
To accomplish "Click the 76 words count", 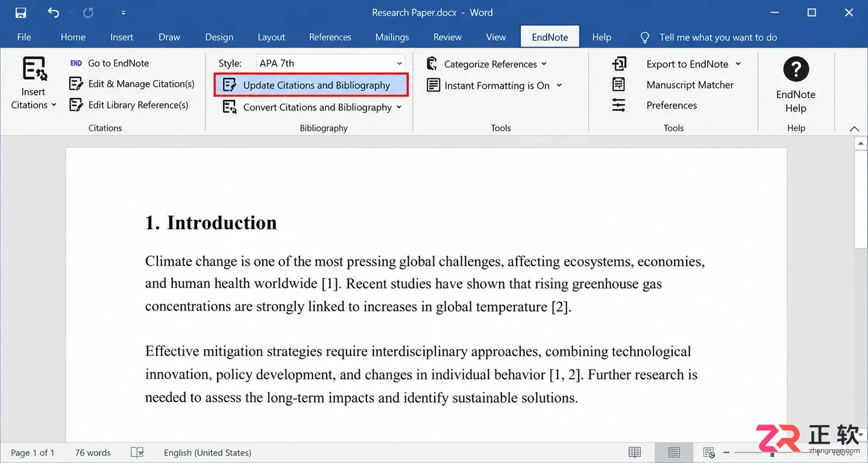I will tap(93, 453).
